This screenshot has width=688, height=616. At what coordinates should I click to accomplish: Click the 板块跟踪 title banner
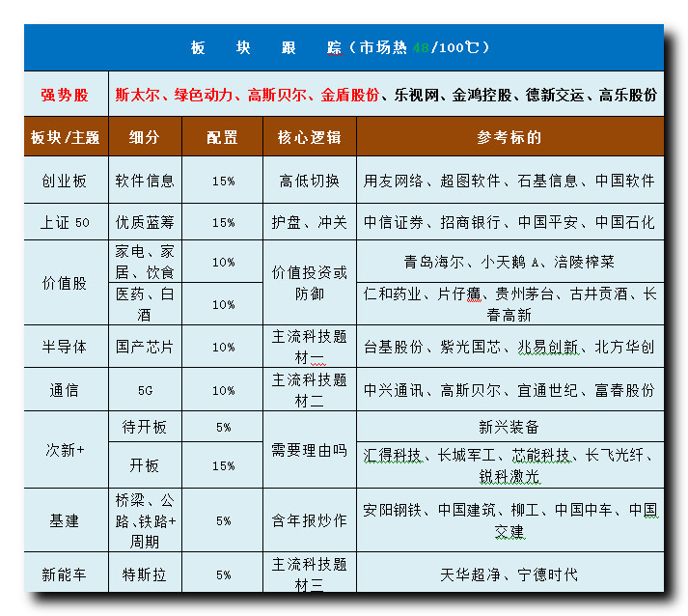(x=344, y=47)
